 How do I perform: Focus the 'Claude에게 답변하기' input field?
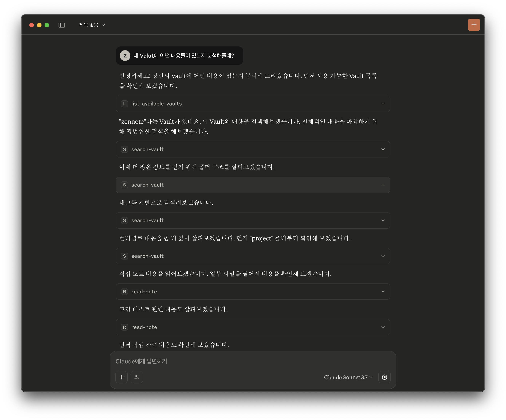coord(253,361)
